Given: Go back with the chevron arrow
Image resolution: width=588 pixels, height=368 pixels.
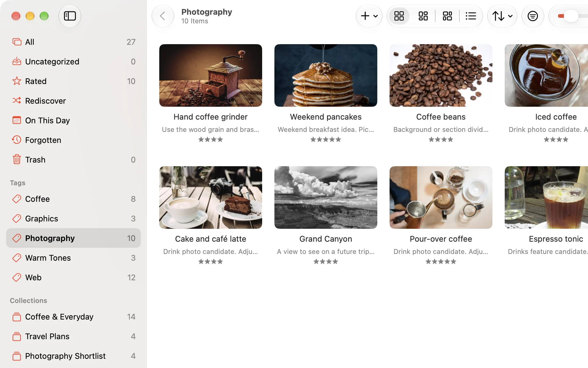Looking at the screenshot, I should [163, 16].
